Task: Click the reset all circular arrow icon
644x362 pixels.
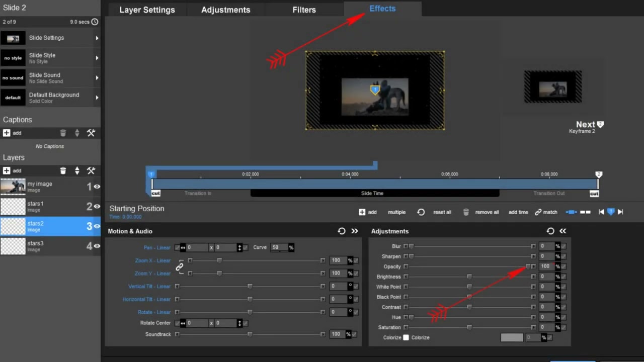Action: pyautogui.click(x=421, y=212)
